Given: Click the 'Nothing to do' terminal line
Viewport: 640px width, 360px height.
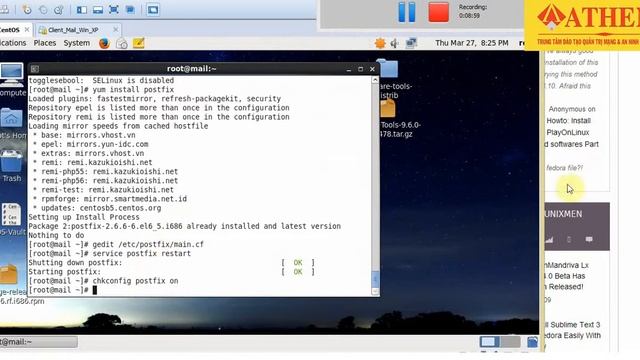Looking at the screenshot, I should point(56,235).
